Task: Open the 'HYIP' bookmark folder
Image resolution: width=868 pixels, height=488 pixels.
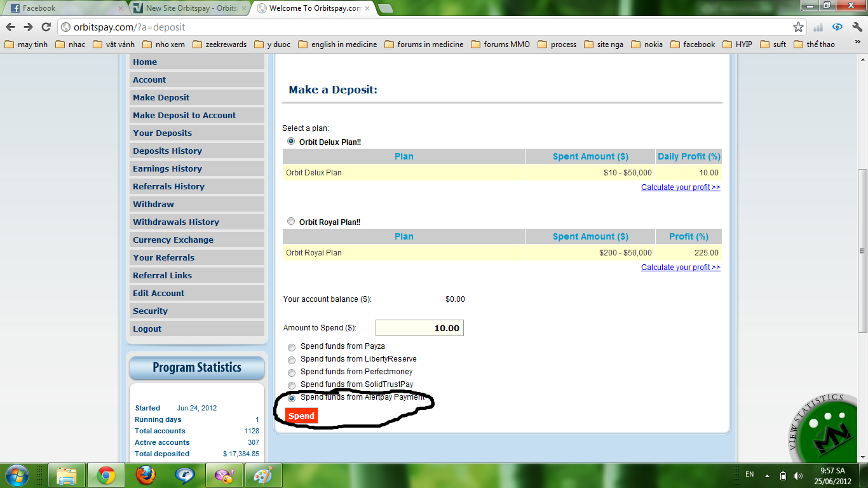Action: click(x=736, y=44)
